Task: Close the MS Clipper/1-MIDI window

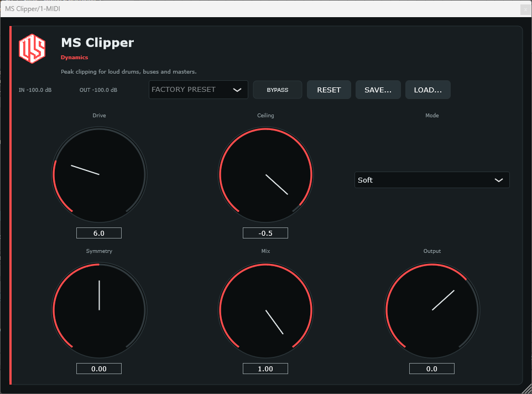Action: tap(525, 9)
